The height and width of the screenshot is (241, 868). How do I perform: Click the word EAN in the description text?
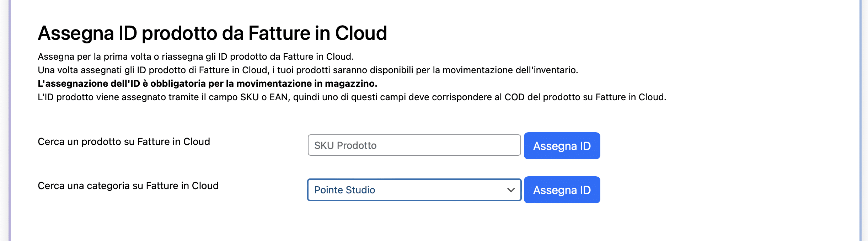(x=279, y=97)
